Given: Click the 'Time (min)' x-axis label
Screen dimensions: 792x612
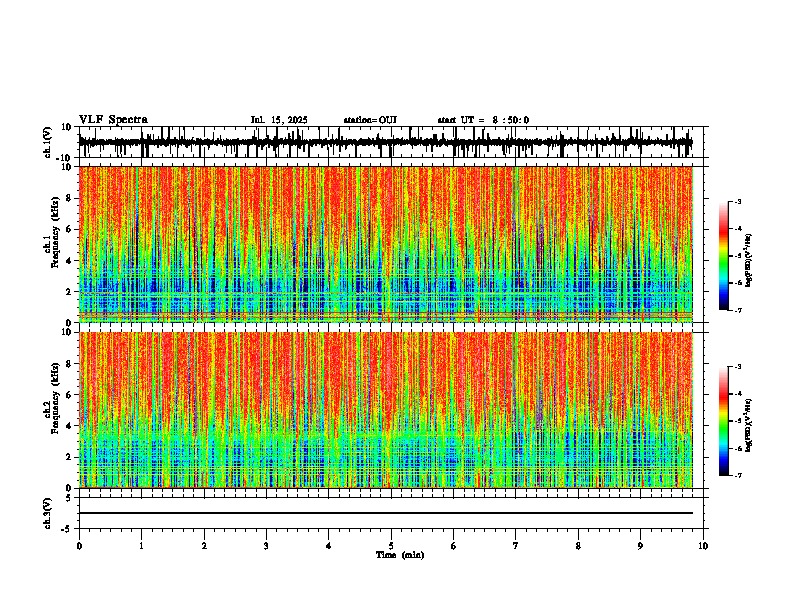Looking at the screenshot, I should 400,555.
